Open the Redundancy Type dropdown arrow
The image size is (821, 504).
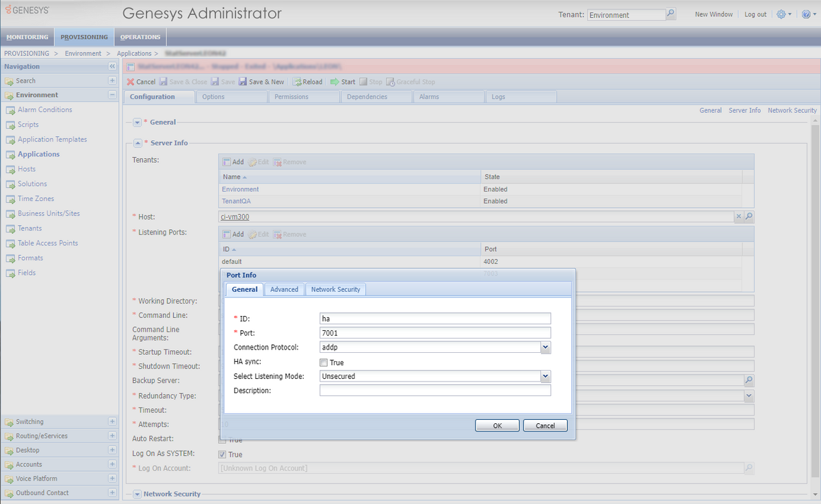(748, 395)
